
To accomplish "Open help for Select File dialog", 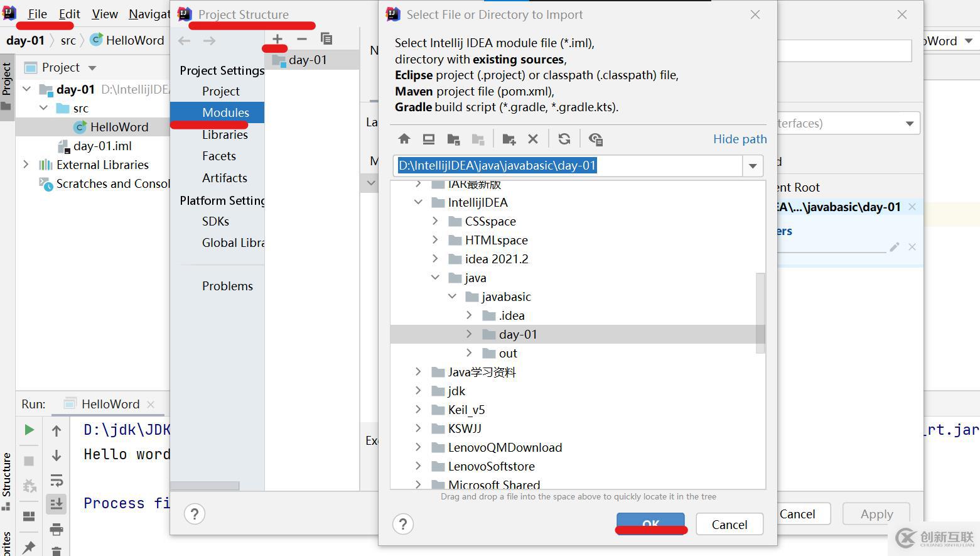I will point(403,524).
